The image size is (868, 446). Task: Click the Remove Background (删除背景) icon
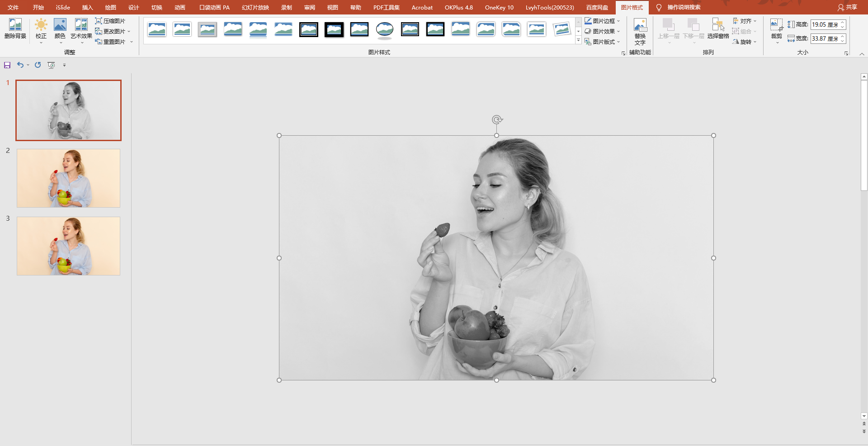click(15, 24)
